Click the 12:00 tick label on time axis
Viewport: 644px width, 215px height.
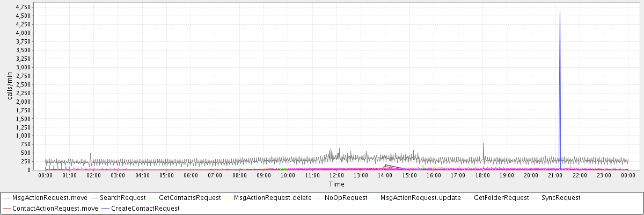(336, 175)
